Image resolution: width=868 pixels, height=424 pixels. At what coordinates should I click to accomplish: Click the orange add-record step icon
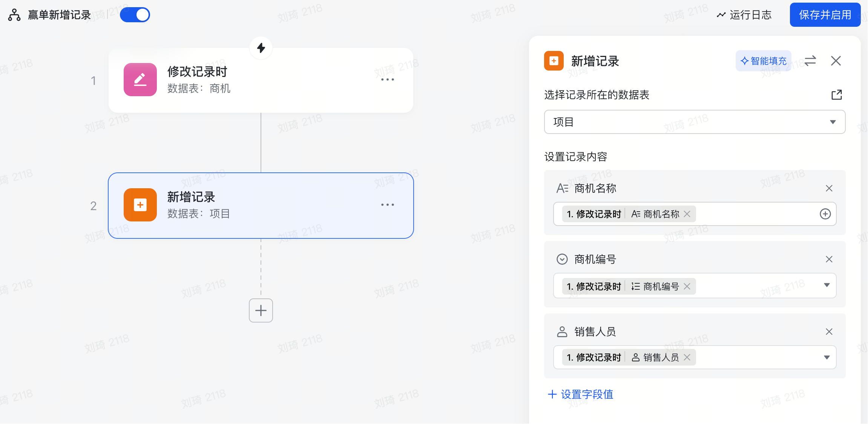coord(140,205)
